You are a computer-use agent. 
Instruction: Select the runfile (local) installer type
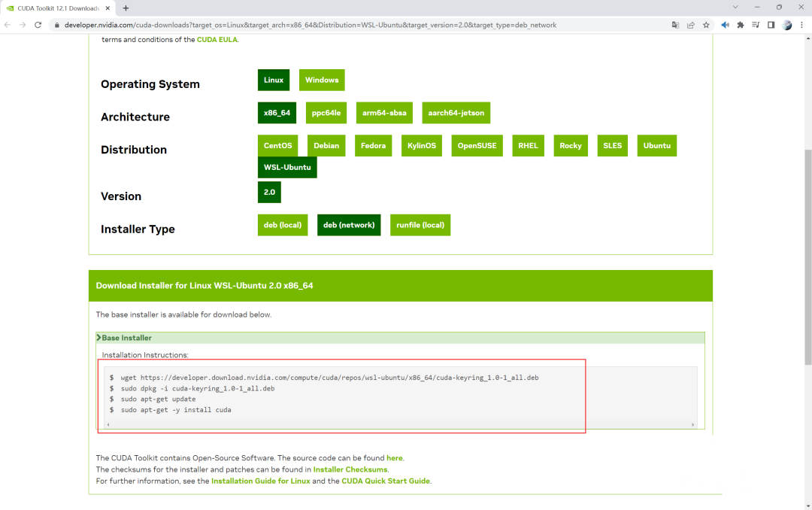coord(420,225)
